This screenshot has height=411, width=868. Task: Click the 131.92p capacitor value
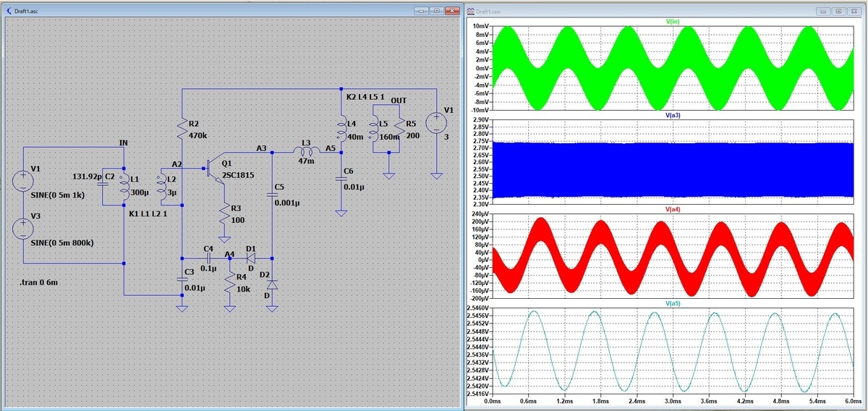pyautogui.click(x=87, y=176)
